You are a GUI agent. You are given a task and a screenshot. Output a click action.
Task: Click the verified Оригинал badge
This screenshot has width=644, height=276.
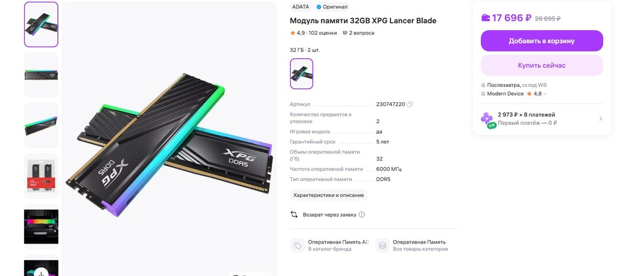pos(332,7)
